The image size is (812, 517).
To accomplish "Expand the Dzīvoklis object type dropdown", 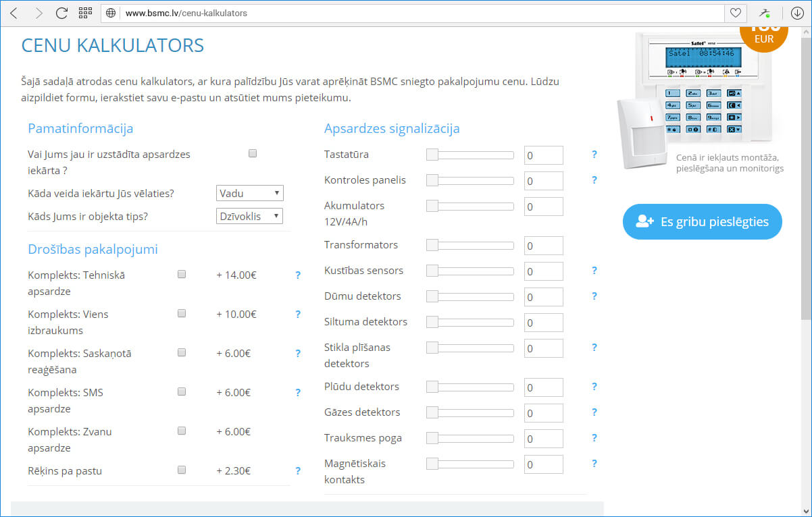I will tap(249, 217).
